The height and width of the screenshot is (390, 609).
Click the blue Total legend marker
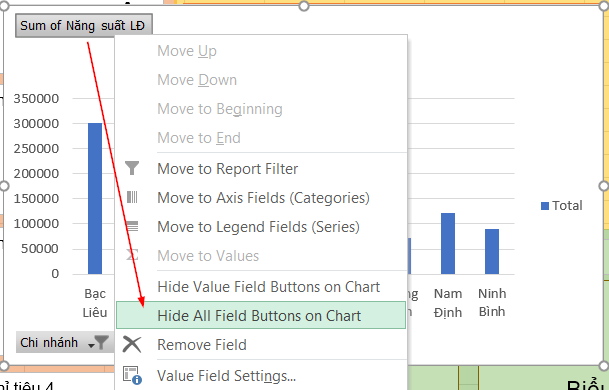click(545, 206)
